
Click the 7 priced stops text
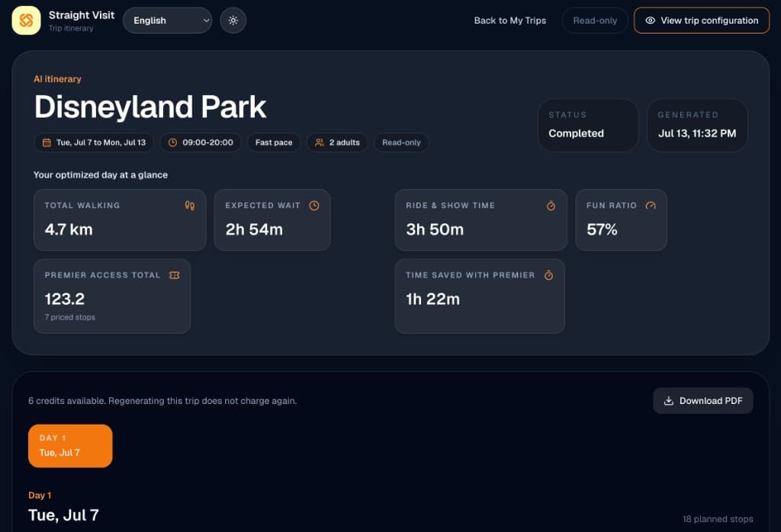click(69, 317)
